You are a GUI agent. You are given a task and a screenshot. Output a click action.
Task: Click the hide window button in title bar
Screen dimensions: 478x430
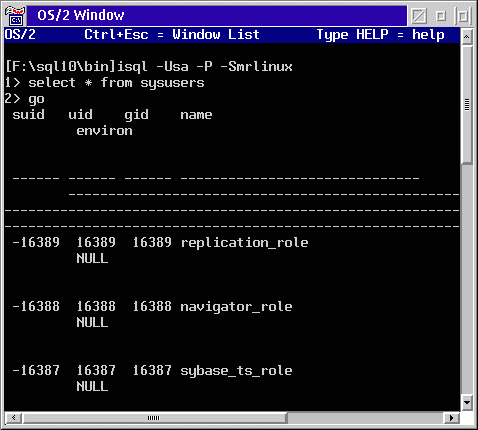(x=419, y=16)
